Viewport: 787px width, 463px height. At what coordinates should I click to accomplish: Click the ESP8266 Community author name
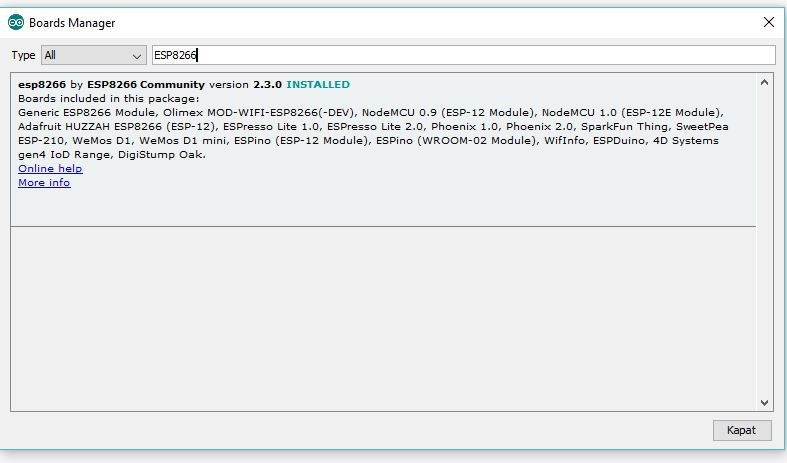point(145,85)
